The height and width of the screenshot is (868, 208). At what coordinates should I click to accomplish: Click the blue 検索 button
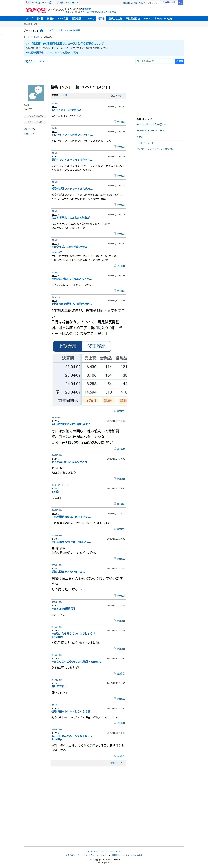coord(180,61)
